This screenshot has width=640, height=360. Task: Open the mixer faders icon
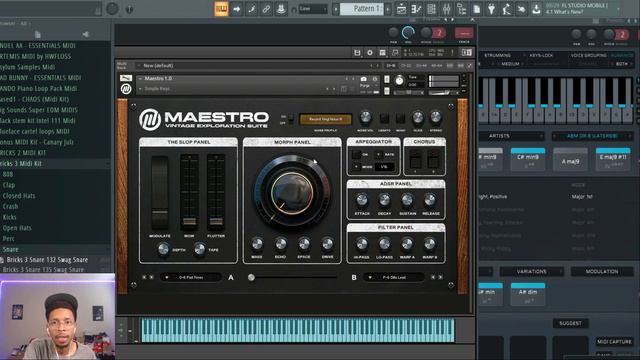(447, 9)
